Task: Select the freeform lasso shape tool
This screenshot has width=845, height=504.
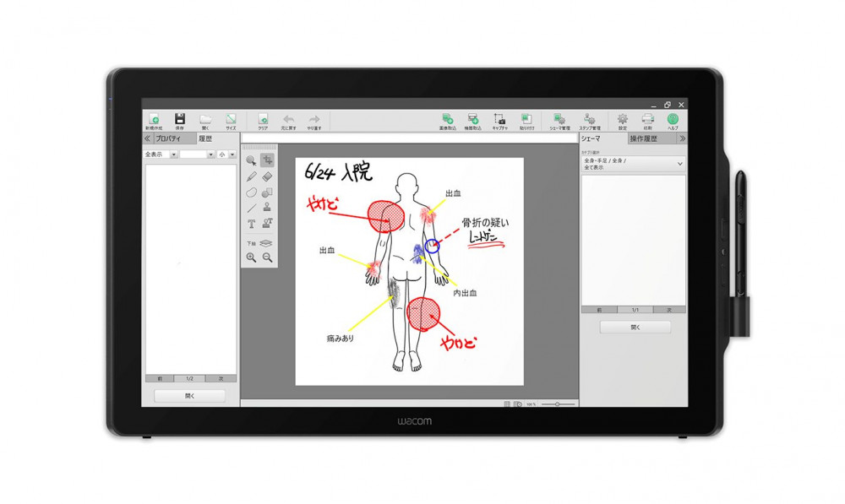Action: (251, 192)
